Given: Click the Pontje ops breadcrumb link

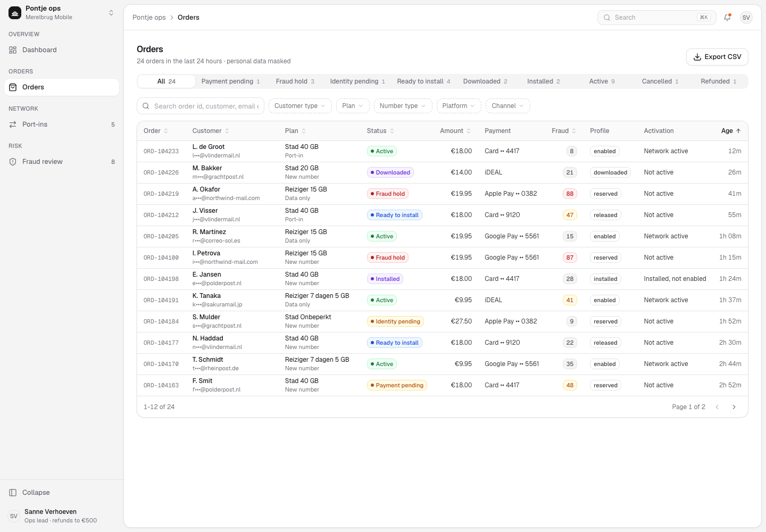Looking at the screenshot, I should coord(149,18).
